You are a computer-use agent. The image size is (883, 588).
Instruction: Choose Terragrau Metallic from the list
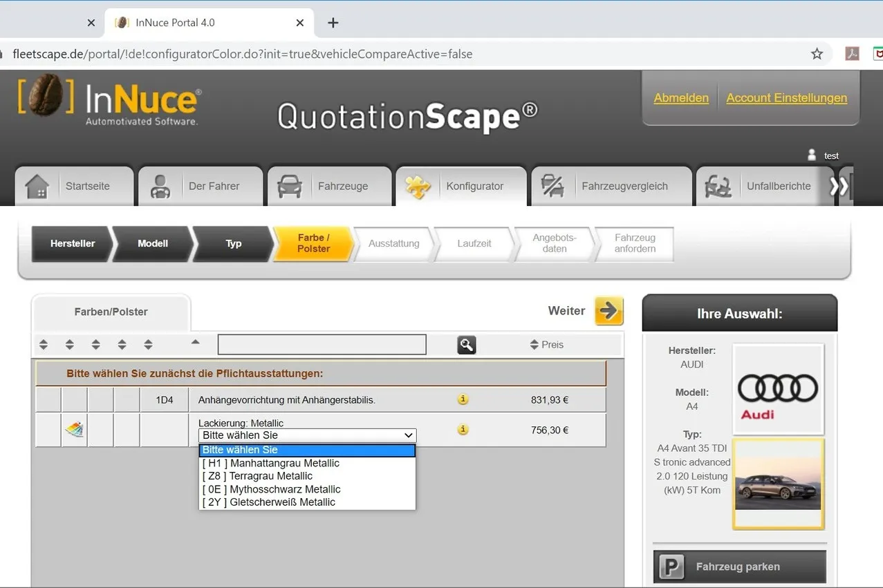point(308,476)
